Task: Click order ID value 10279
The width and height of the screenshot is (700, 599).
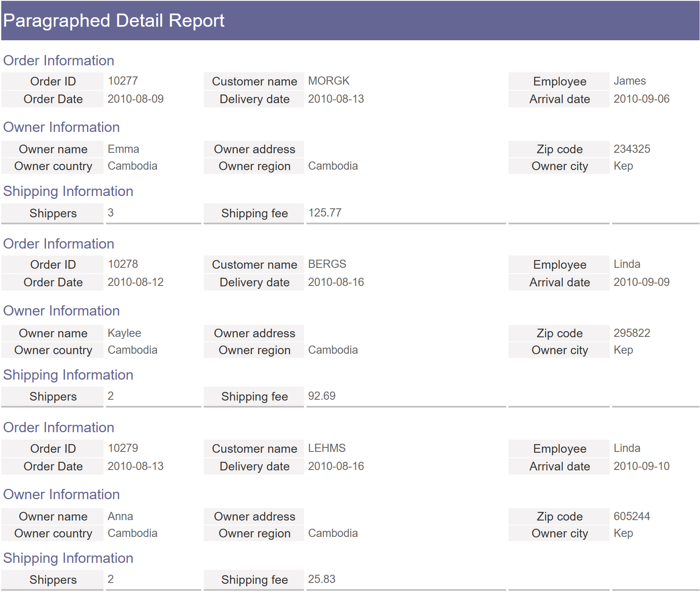Action: [123, 448]
